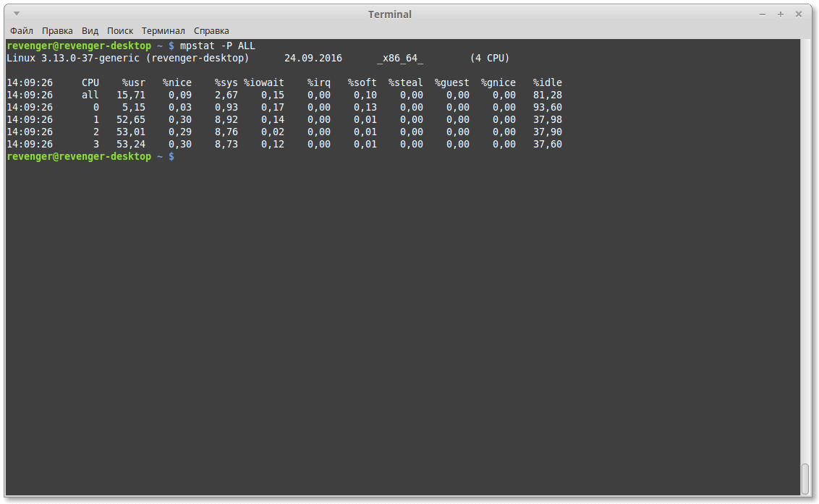
Task: Click the '(4 CPU)' text
Action: click(489, 58)
